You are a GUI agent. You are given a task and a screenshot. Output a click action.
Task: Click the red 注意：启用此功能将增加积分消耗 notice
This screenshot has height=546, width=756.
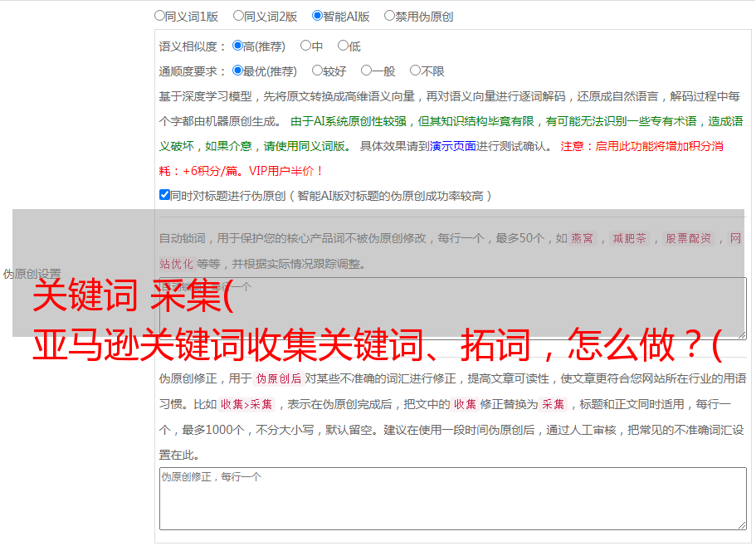pos(441,158)
